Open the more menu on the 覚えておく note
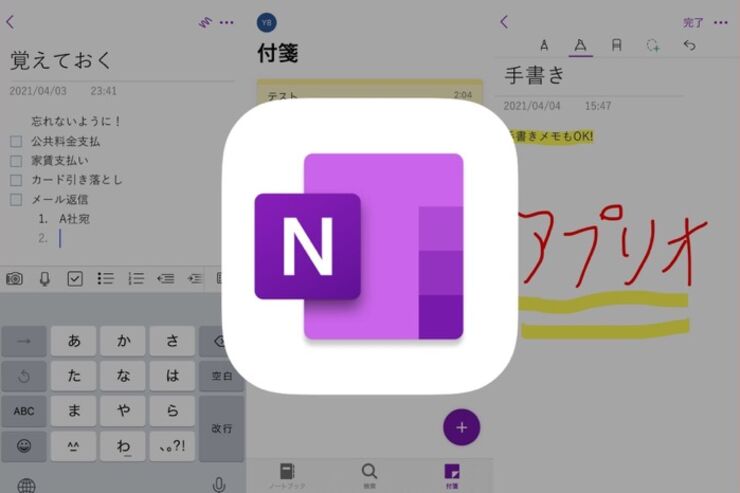This screenshot has width=740, height=493. pos(227,22)
